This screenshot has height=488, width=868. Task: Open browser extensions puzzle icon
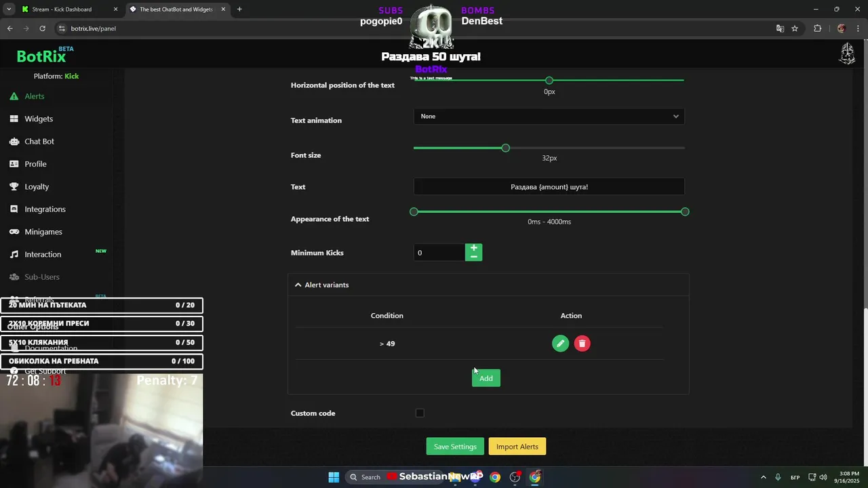pos(817,28)
